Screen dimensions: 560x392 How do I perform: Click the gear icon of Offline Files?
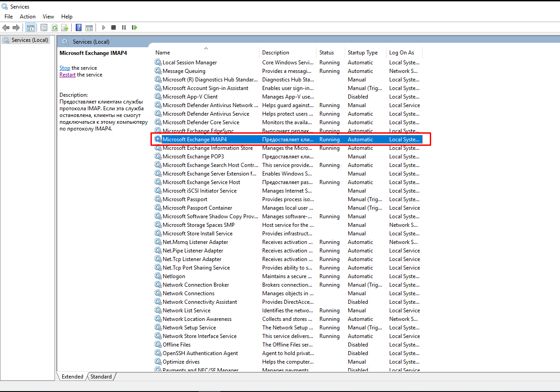click(158, 345)
